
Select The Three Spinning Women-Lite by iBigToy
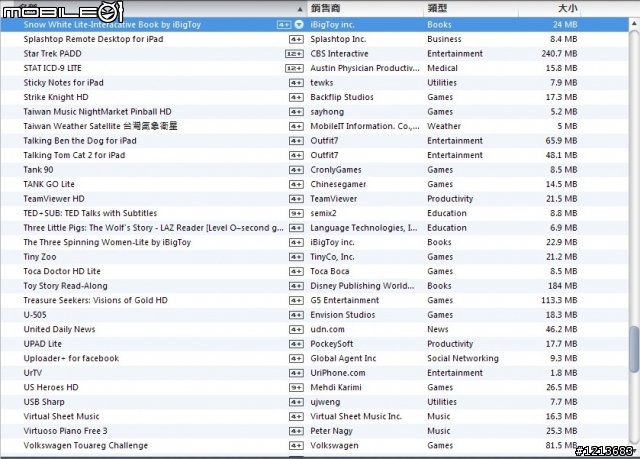coord(107,242)
